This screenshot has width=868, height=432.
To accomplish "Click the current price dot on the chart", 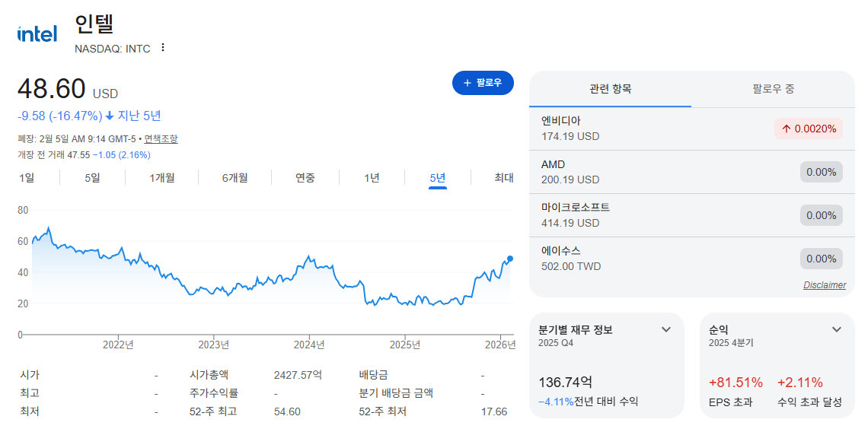I will tap(510, 259).
